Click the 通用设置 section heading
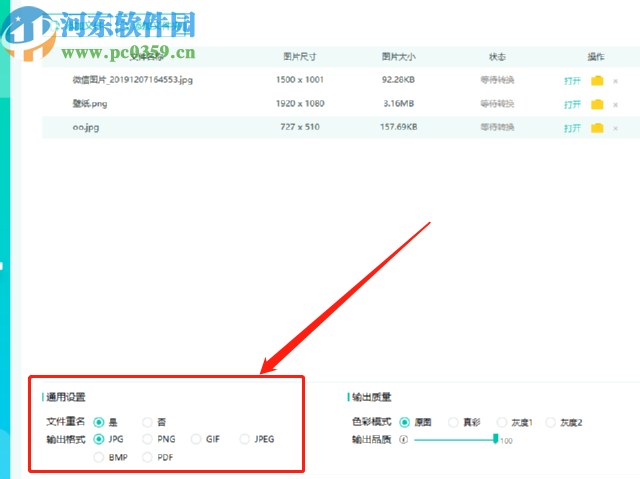 tap(65, 397)
